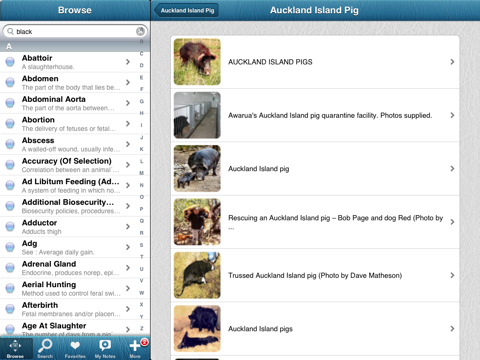480x360 pixels.
Task: Open the 'Adg' glossary entry
Action: coord(68,247)
